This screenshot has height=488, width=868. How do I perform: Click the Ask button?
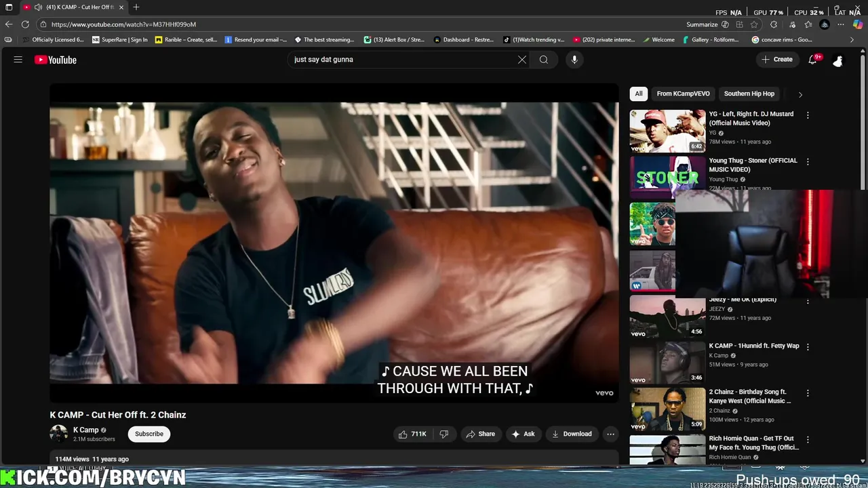523,434
